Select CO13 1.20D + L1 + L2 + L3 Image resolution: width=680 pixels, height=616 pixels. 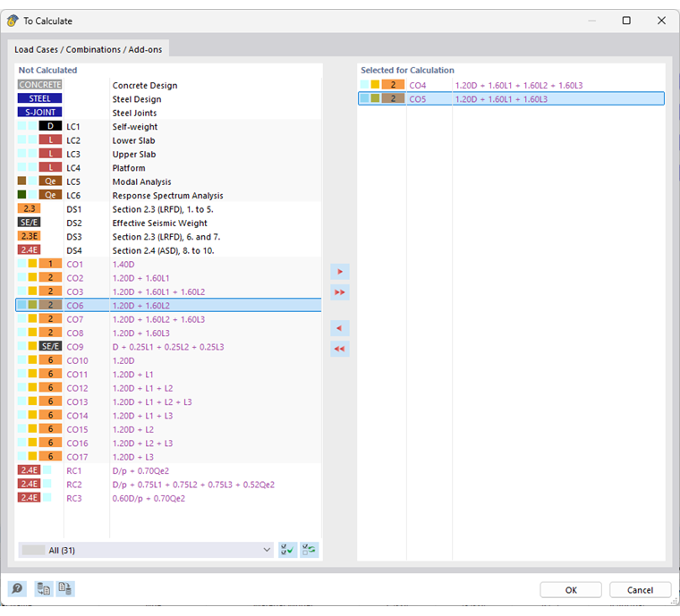click(168, 402)
